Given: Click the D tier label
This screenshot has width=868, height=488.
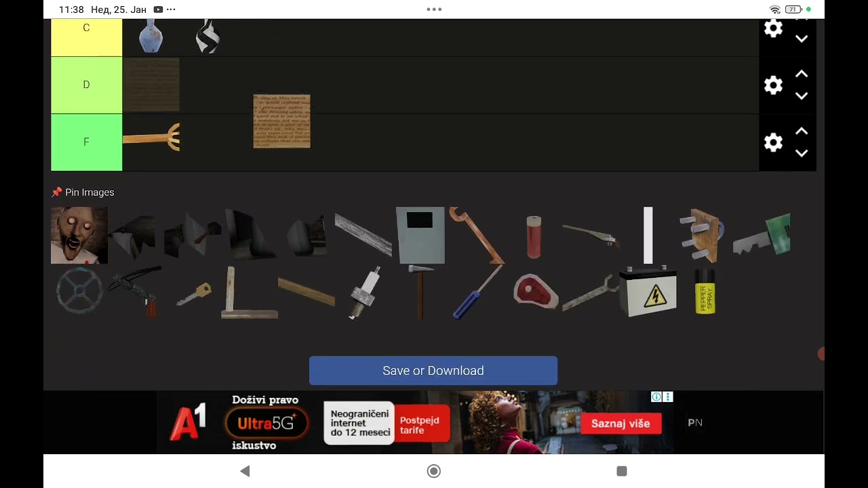Looking at the screenshot, I should click(86, 85).
